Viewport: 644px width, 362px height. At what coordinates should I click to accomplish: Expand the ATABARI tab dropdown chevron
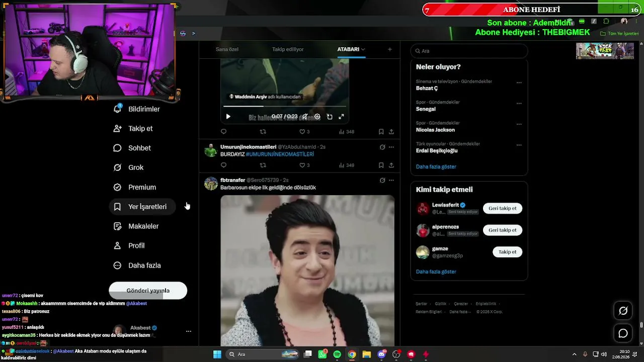click(x=363, y=49)
